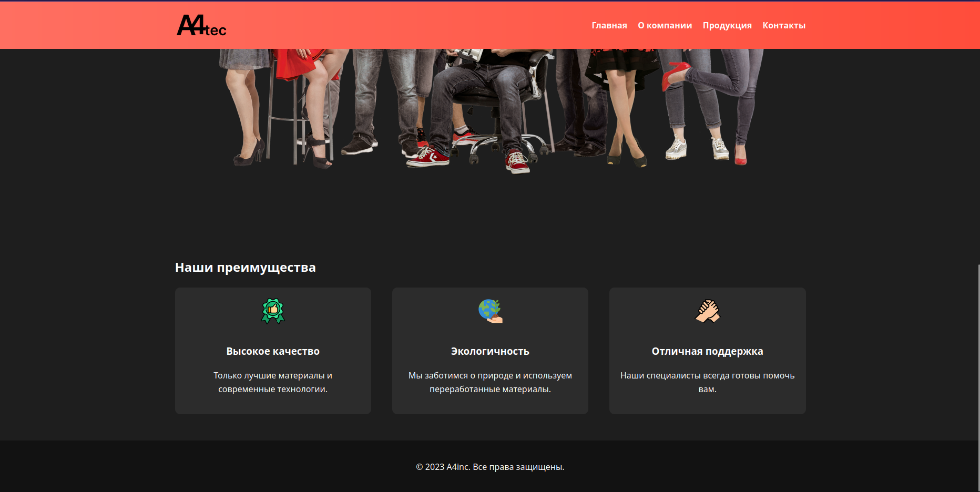Click the page's vertical scrollbar
This screenshot has width=980, height=492.
[977, 368]
